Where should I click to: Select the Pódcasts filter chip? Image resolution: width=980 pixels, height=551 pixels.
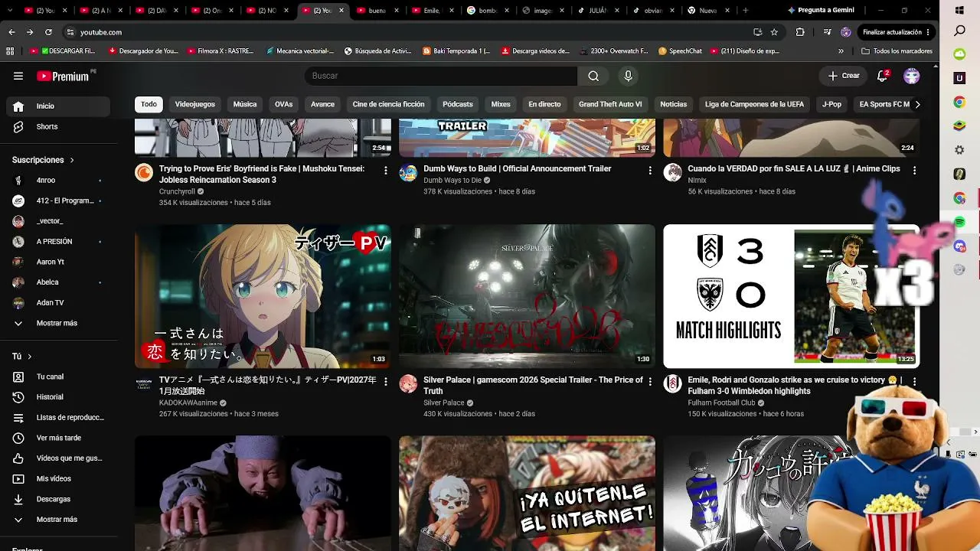pyautogui.click(x=458, y=104)
